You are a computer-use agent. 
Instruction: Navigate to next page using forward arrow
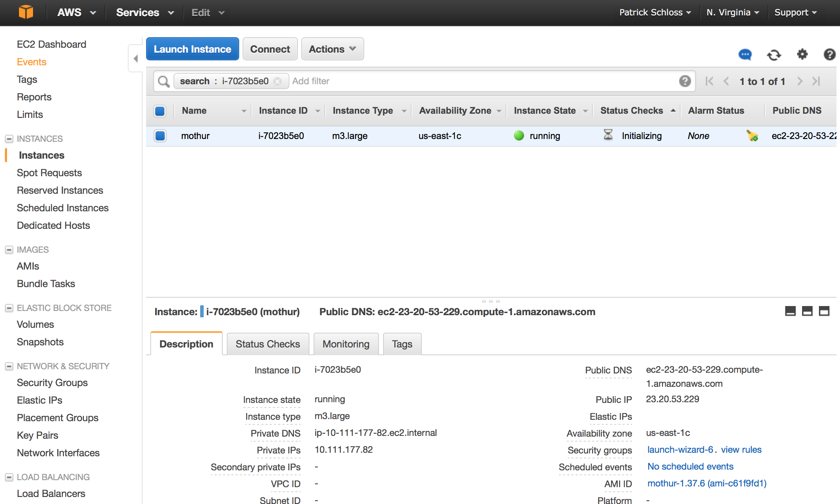click(x=801, y=81)
